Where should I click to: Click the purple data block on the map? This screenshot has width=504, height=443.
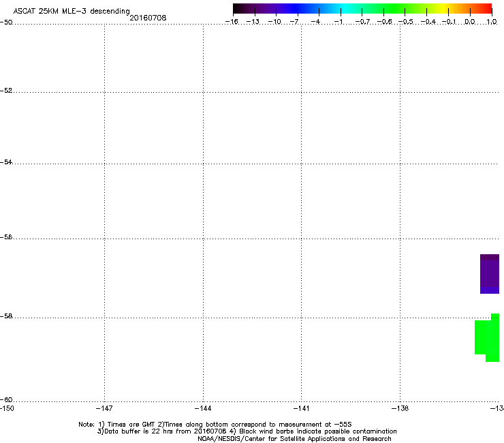[490, 274]
